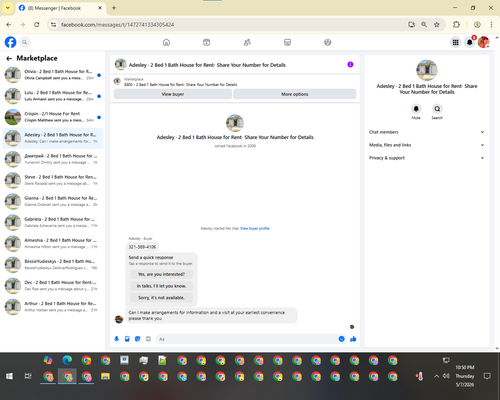The height and width of the screenshot is (400, 500).
Task: Open the tab search dropdown chevron
Action: coord(8,8)
